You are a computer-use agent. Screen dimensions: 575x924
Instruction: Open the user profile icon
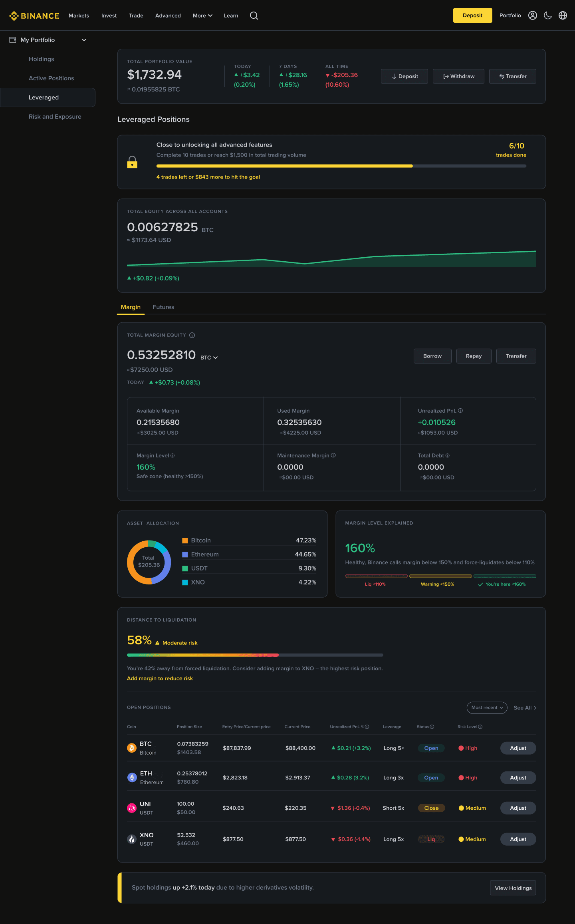pyautogui.click(x=533, y=16)
